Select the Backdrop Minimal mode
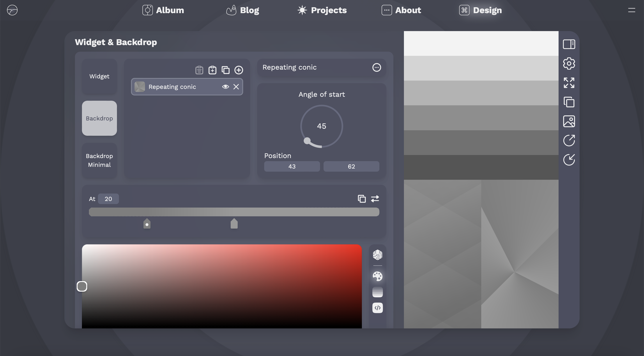 99,160
